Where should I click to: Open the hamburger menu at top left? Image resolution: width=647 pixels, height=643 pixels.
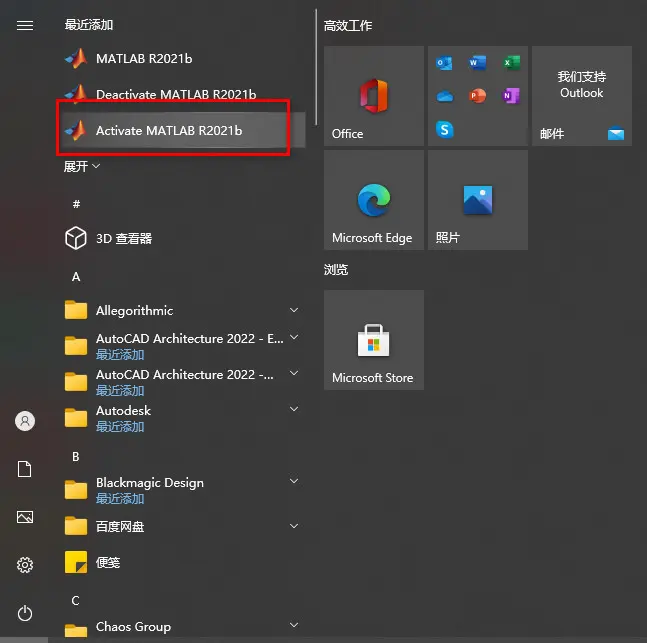click(x=25, y=26)
